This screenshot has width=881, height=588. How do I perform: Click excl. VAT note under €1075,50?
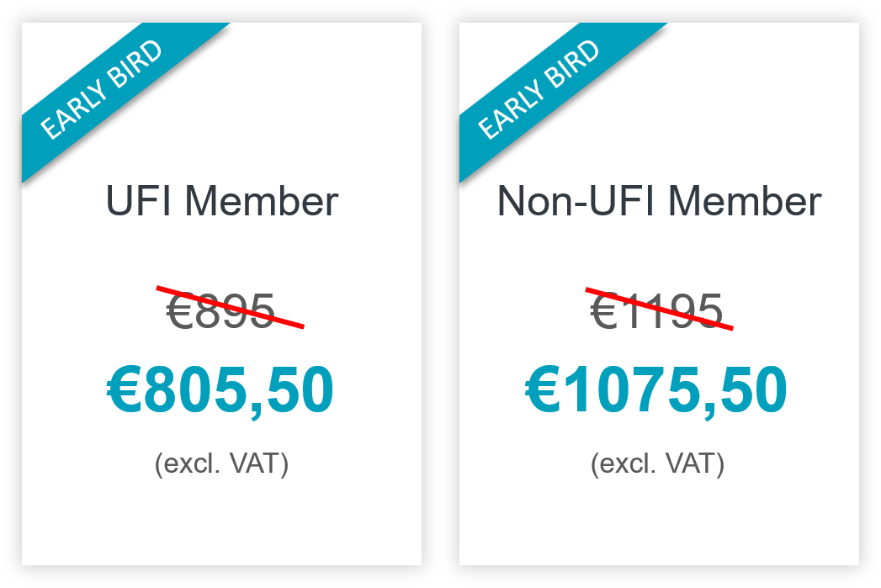657,464
